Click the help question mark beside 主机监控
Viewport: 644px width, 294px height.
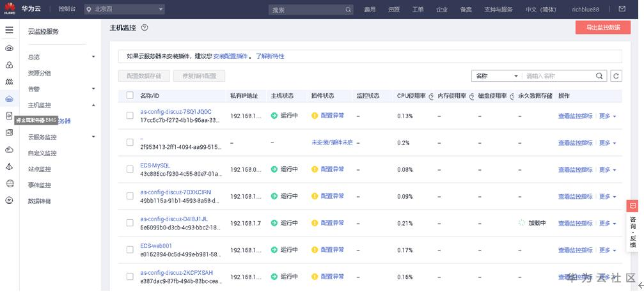pyautogui.click(x=145, y=28)
